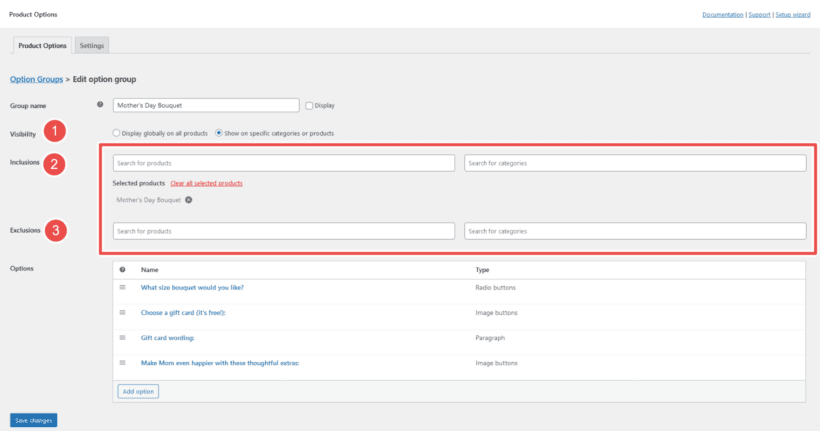
Task: Grab drag handle for bouquet size option
Action: (x=123, y=287)
